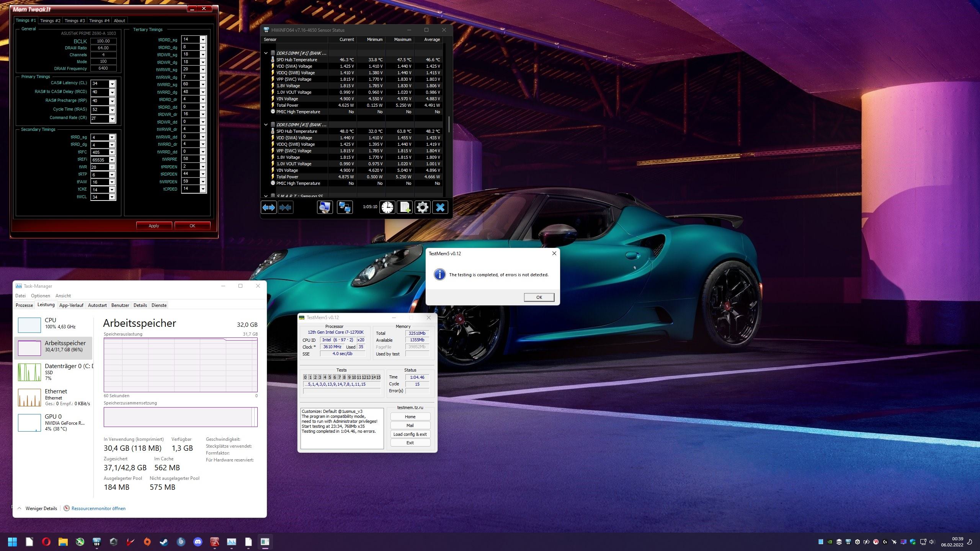Click HWiNFO blue X close sensors icon
Viewport: 980px width, 551px height.
click(x=440, y=207)
